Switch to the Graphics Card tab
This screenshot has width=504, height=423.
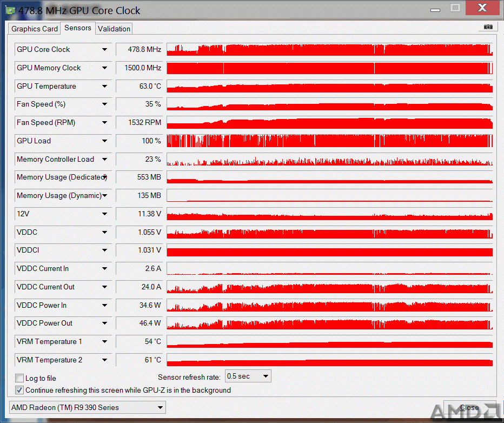coord(35,29)
